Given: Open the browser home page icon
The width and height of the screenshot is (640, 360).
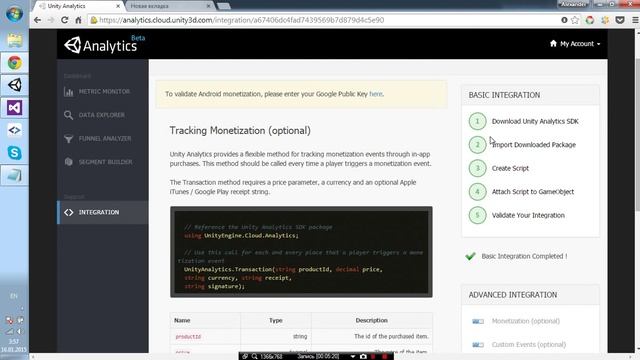Looking at the screenshot, I should coord(78,20).
